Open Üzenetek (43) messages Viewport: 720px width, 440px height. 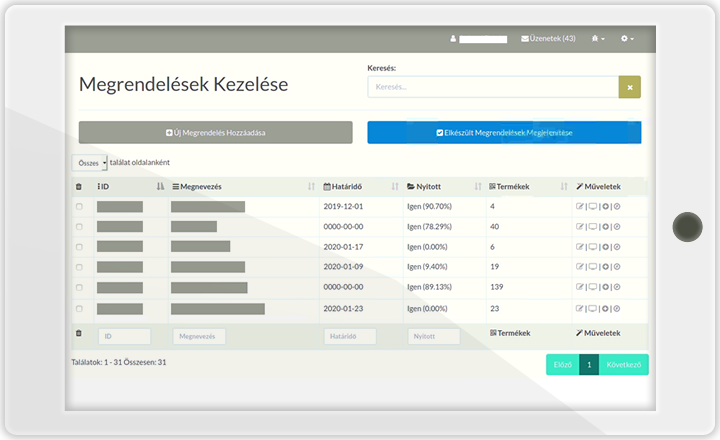click(548, 38)
